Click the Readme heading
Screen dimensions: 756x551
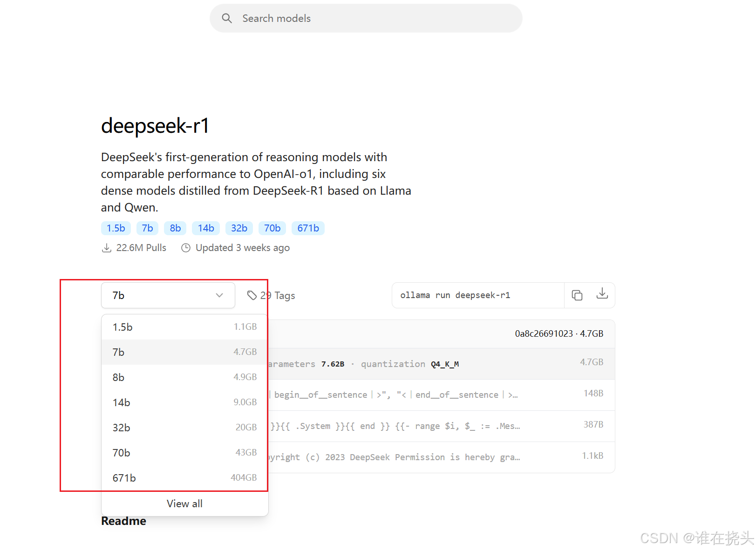point(123,521)
